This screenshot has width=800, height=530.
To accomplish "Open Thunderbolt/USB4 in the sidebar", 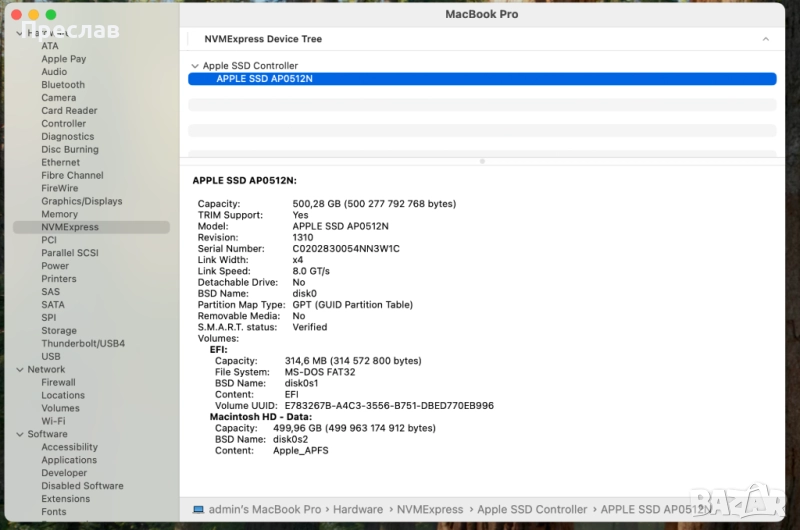I will click(82, 344).
